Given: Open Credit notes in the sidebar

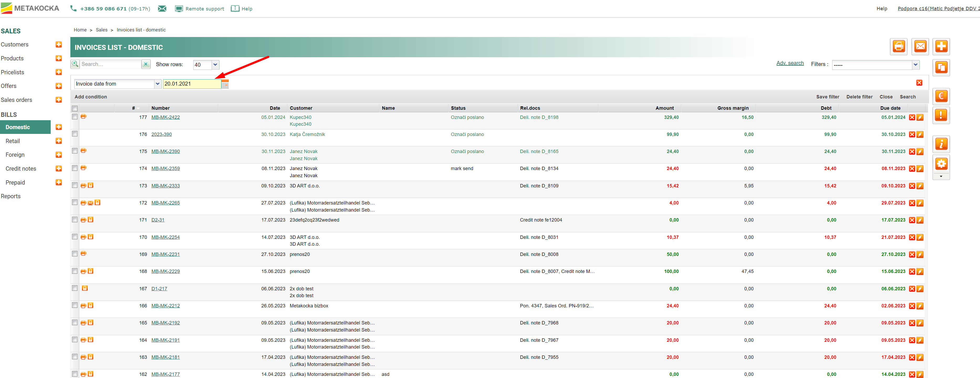Looking at the screenshot, I should point(21,169).
